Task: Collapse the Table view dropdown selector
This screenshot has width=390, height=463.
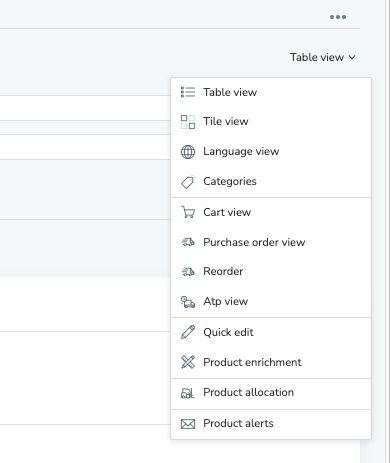Action: pyautogui.click(x=323, y=57)
